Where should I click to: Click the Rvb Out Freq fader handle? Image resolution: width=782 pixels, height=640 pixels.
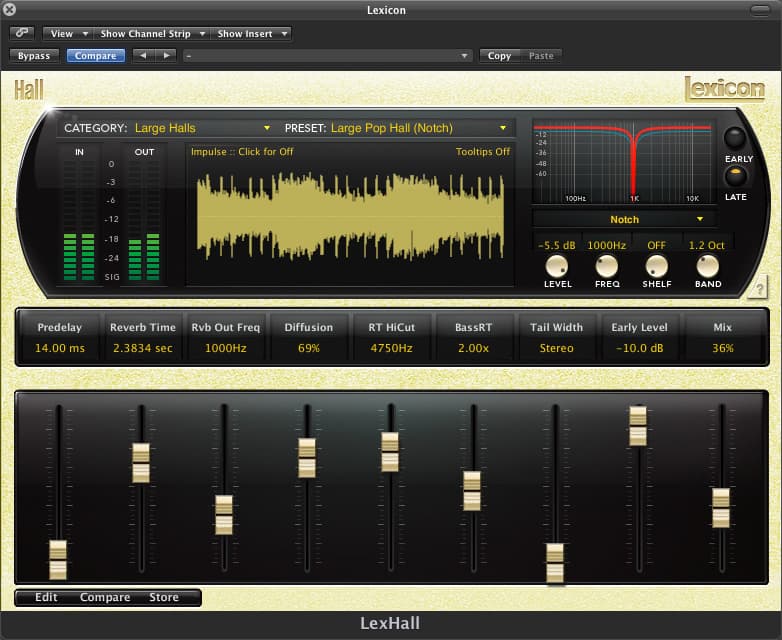[x=224, y=515]
